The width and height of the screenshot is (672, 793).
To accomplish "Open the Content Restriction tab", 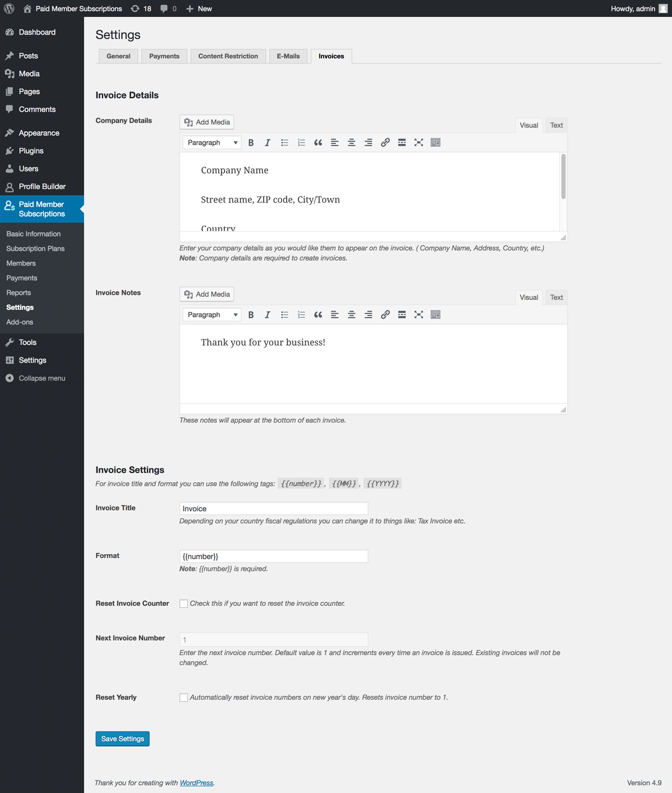I will [x=228, y=56].
